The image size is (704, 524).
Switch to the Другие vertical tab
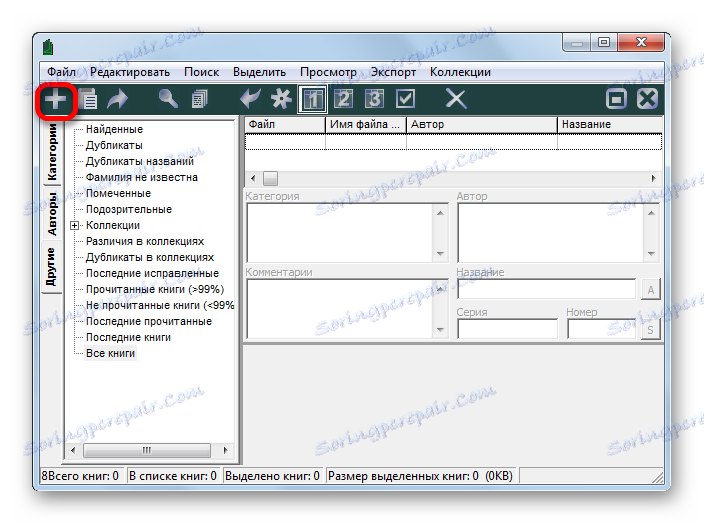click(51, 267)
